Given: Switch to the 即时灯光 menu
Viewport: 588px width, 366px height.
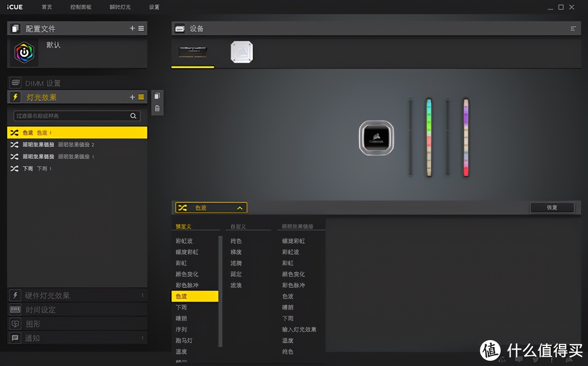Looking at the screenshot, I should tap(120, 7).
